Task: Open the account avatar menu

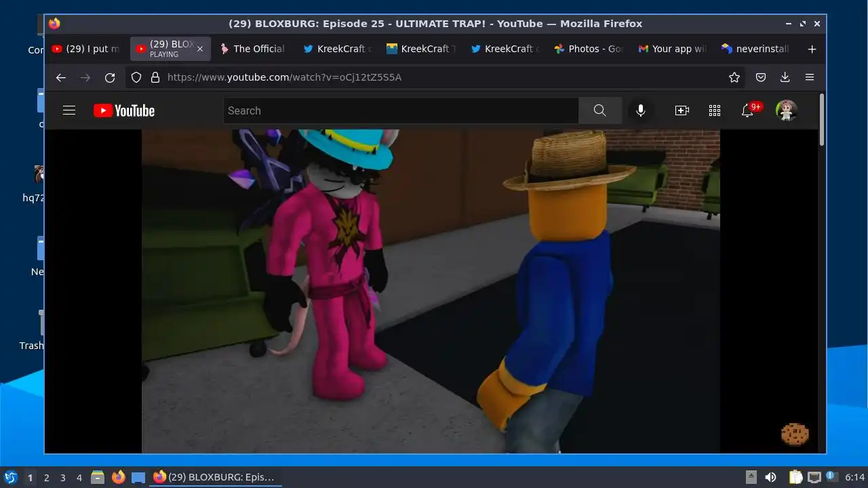Action: (787, 110)
